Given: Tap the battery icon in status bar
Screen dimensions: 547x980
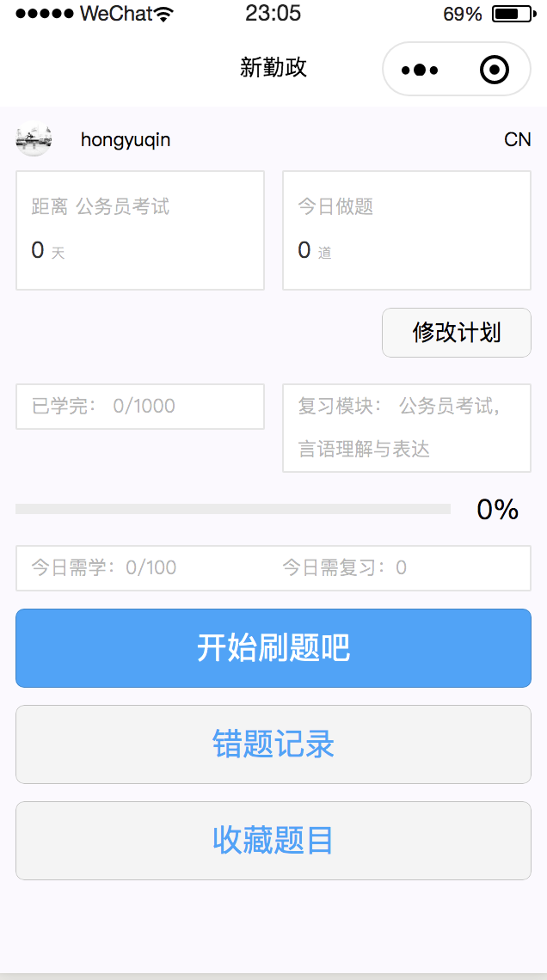Looking at the screenshot, I should 511,14.
